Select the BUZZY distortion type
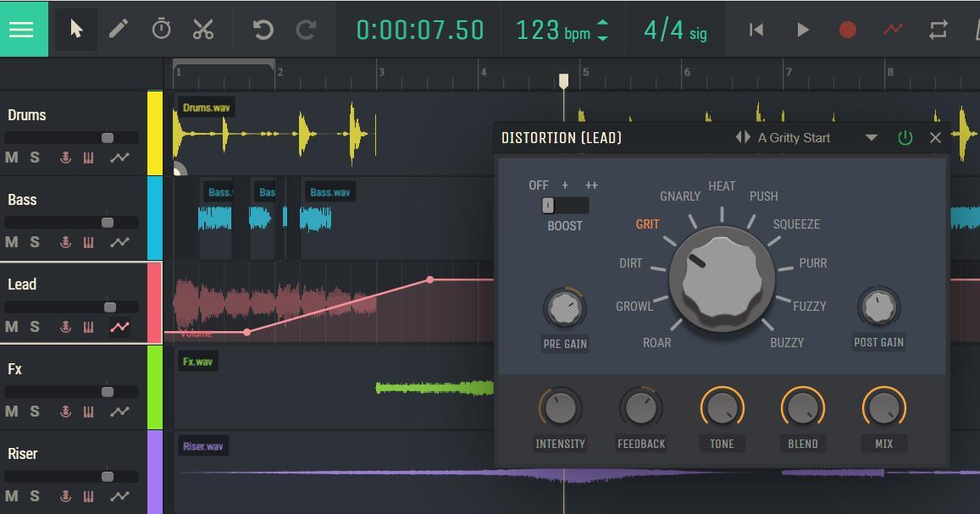Screen dimensions: 980x514 coord(787,343)
